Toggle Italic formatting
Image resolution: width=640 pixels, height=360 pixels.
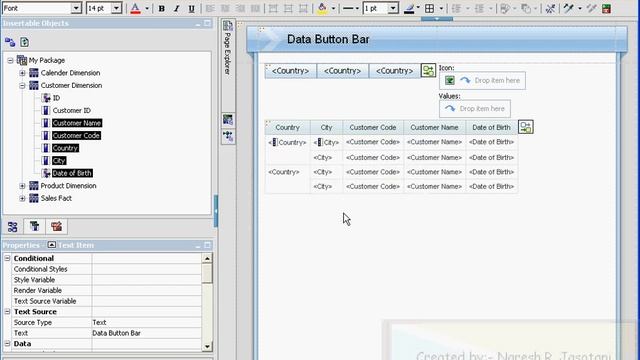point(176,9)
